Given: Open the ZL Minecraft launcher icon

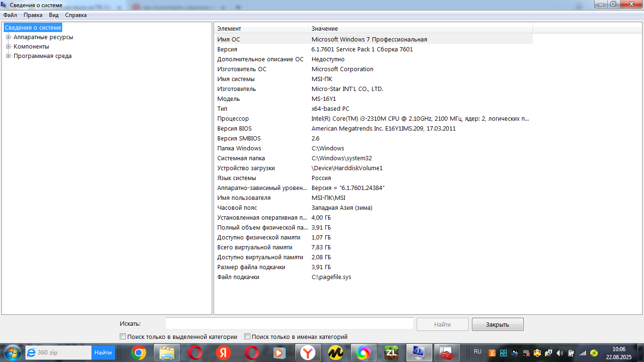Looking at the screenshot, I should [x=391, y=353].
